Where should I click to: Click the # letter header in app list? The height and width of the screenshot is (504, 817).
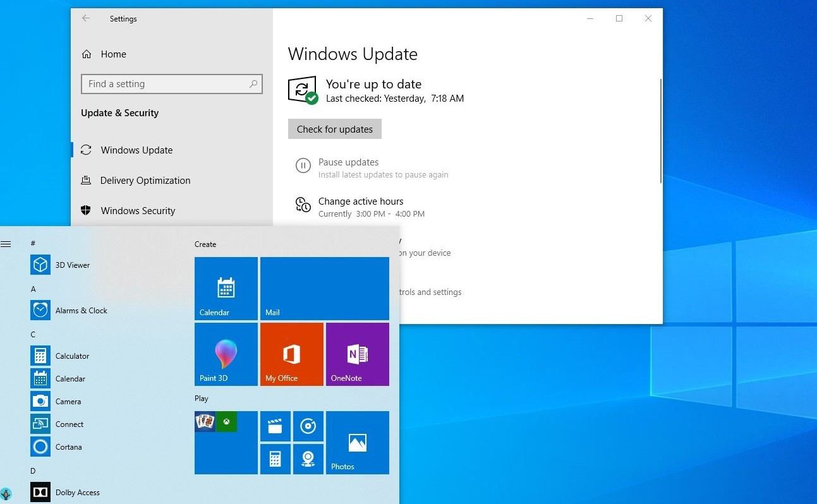click(x=33, y=243)
